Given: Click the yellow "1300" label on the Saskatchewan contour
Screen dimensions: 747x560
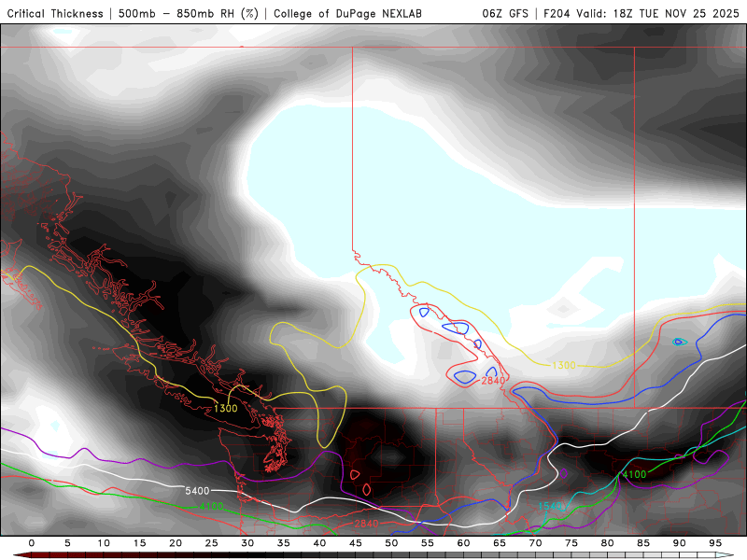Looking at the screenshot, I should [564, 365].
